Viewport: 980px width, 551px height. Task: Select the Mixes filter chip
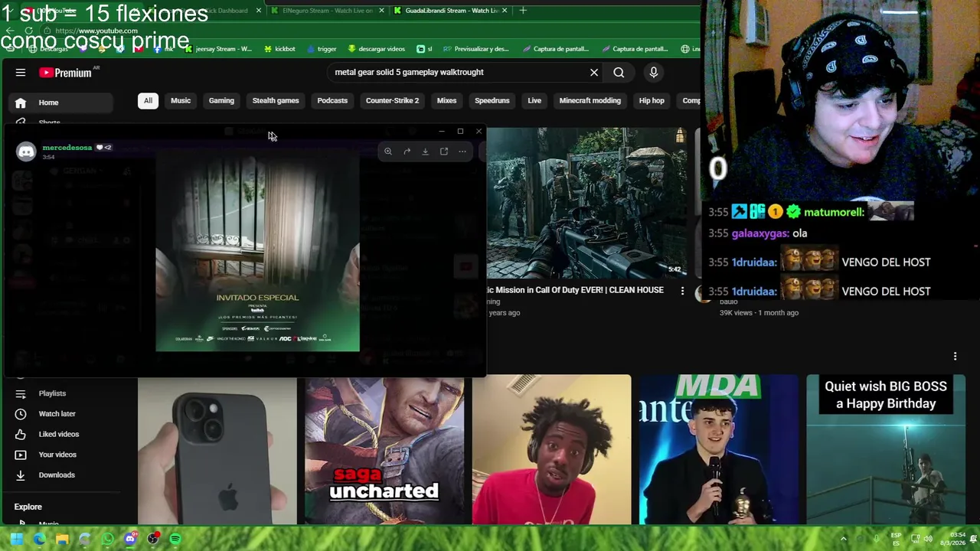tap(446, 100)
